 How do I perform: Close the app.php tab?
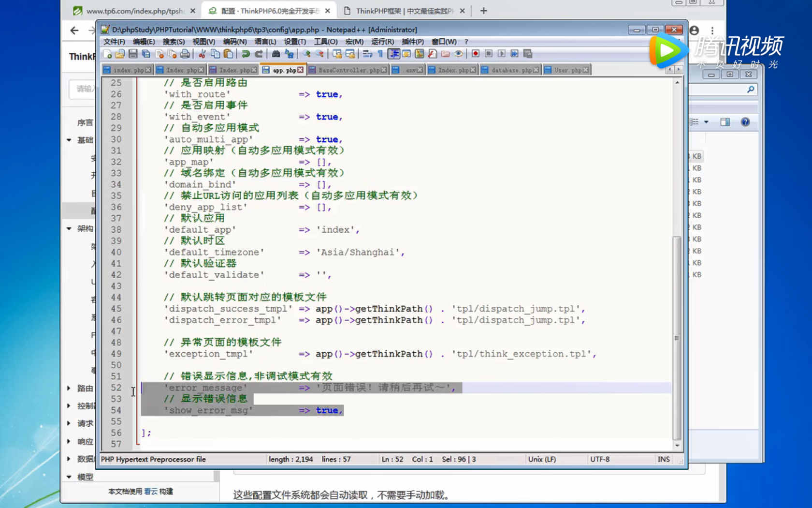tap(301, 70)
